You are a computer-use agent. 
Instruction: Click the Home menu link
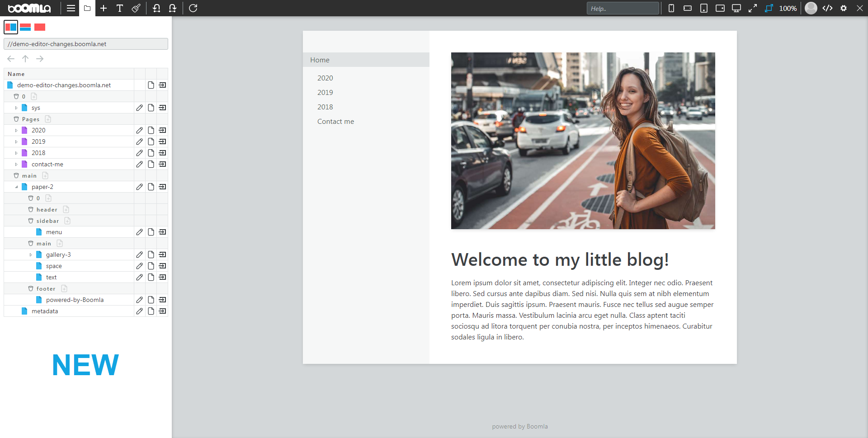pos(320,60)
